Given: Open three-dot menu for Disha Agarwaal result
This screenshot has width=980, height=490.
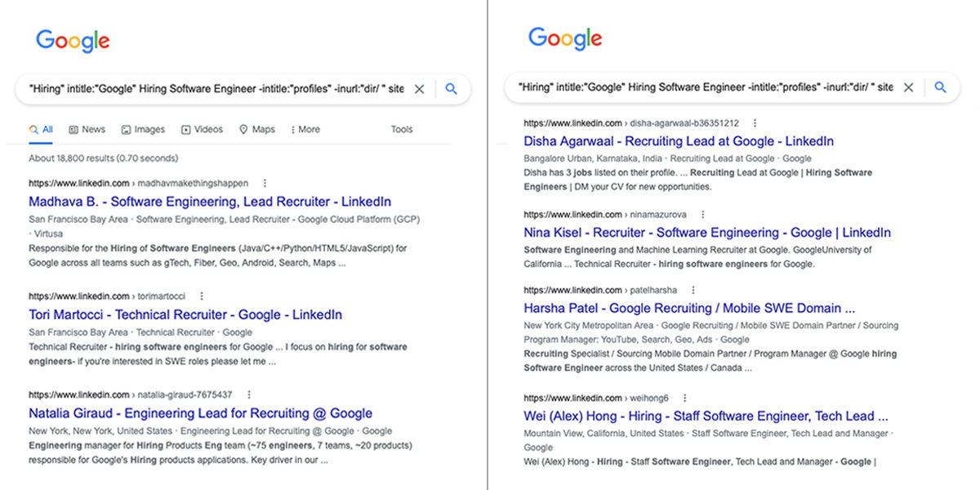Looking at the screenshot, I should click(x=755, y=123).
